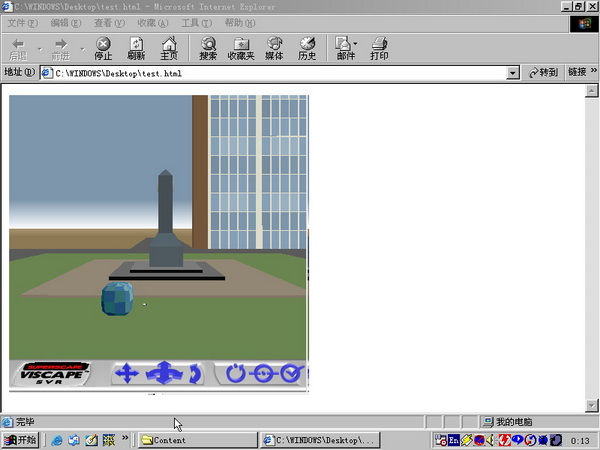Expand the Links (链接) toolbar chevron
This screenshot has height=450, width=600.
coord(593,71)
